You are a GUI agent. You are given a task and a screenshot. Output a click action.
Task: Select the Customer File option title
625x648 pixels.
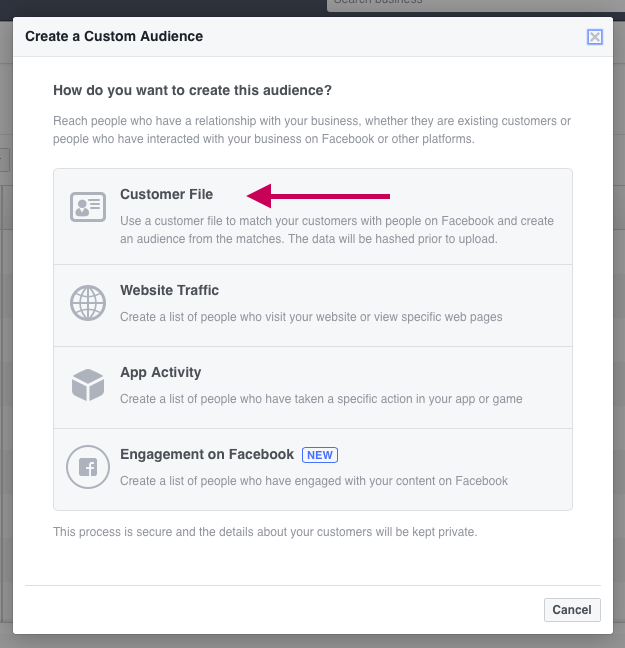coord(167,194)
